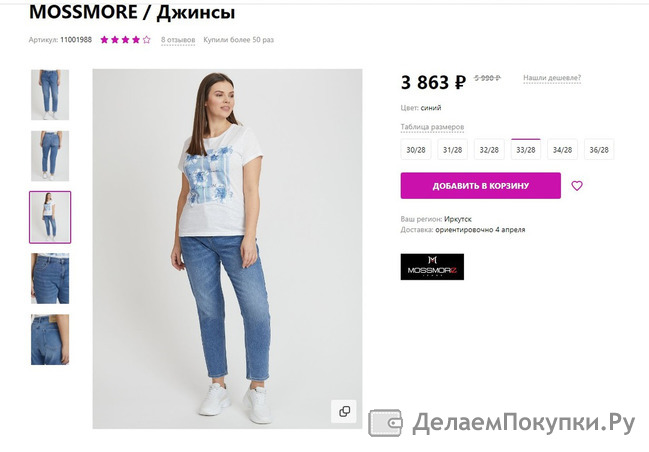Click the star rating icons
Screen dimensions: 649x452
(125, 40)
